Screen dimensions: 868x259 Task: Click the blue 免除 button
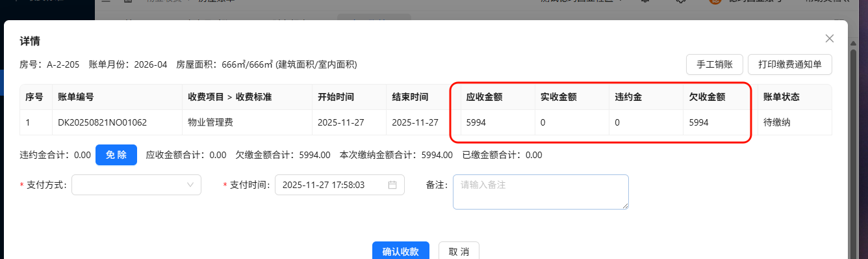tap(116, 155)
